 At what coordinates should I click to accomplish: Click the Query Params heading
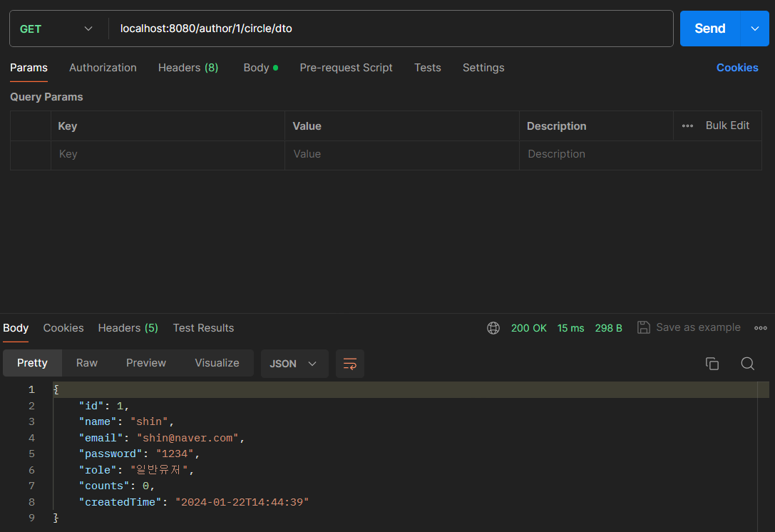click(46, 97)
